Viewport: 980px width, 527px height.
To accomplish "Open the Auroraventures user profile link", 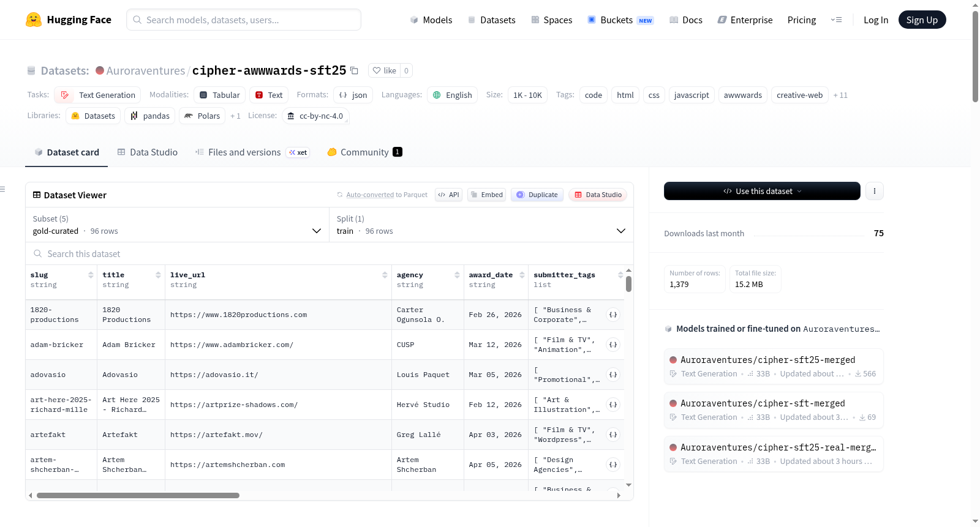I will 146,70.
